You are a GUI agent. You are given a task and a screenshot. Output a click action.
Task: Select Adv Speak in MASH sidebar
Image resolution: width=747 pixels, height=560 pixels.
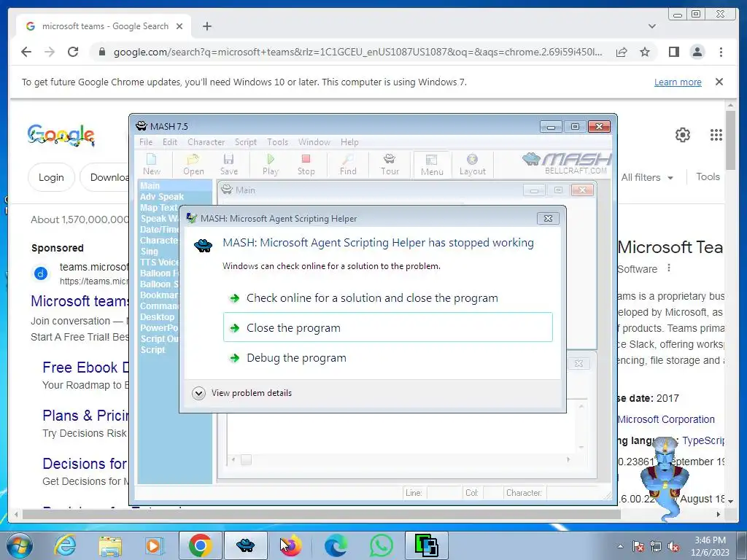(x=161, y=197)
